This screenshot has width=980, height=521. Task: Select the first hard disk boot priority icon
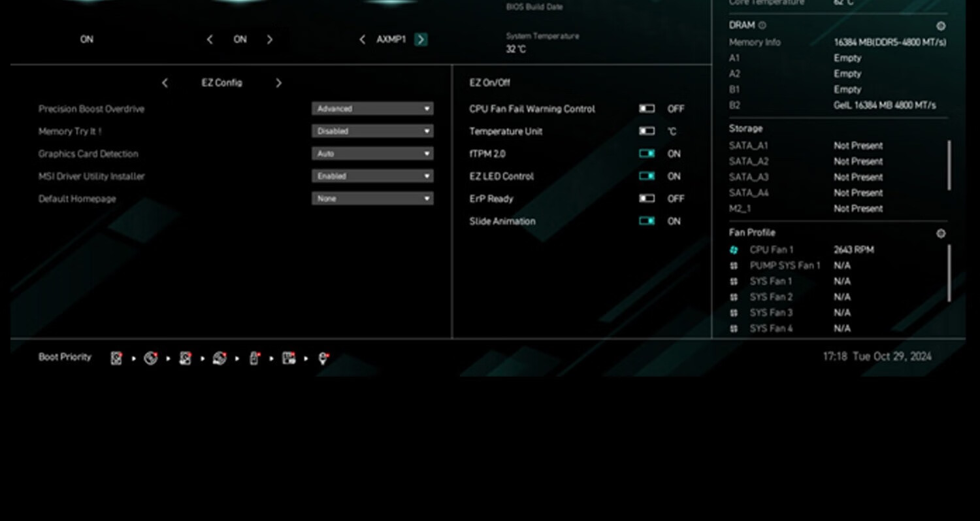tap(116, 358)
